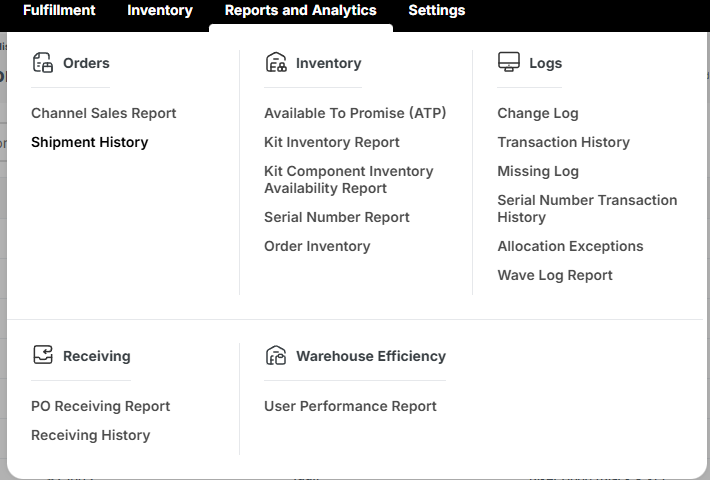Open Channel Sales Report
This screenshot has height=480, width=710.
[104, 113]
